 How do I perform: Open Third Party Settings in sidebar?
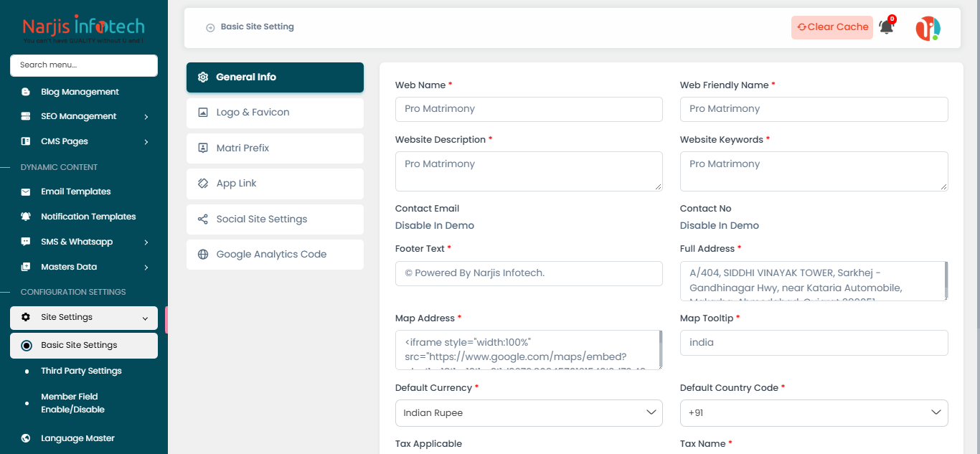(x=81, y=371)
